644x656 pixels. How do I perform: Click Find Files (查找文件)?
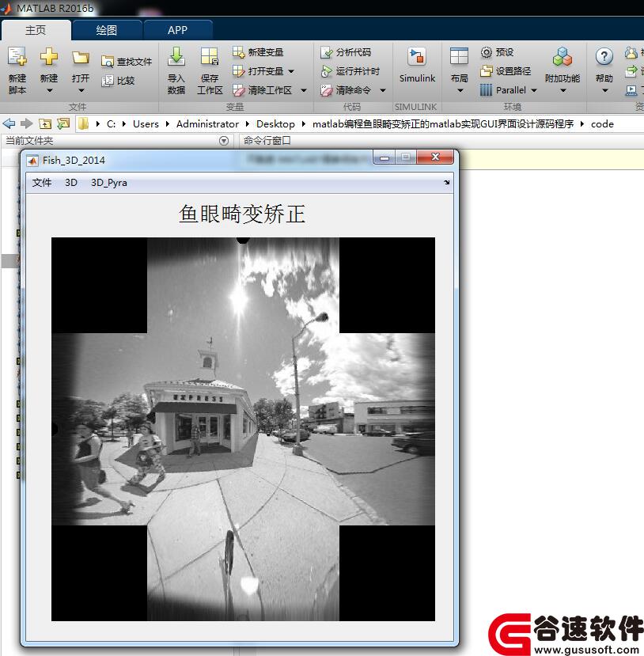127,62
